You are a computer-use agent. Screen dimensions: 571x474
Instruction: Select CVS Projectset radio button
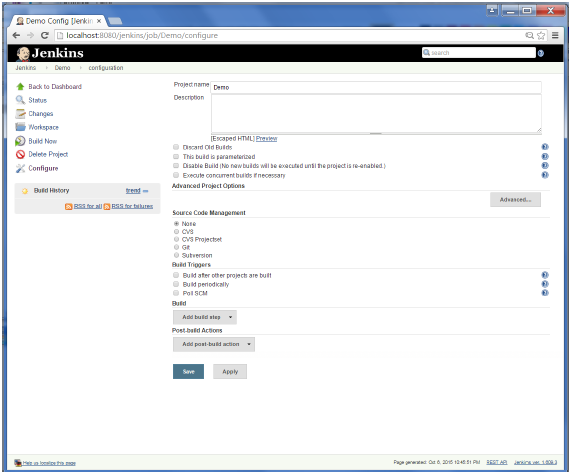pyautogui.click(x=177, y=239)
